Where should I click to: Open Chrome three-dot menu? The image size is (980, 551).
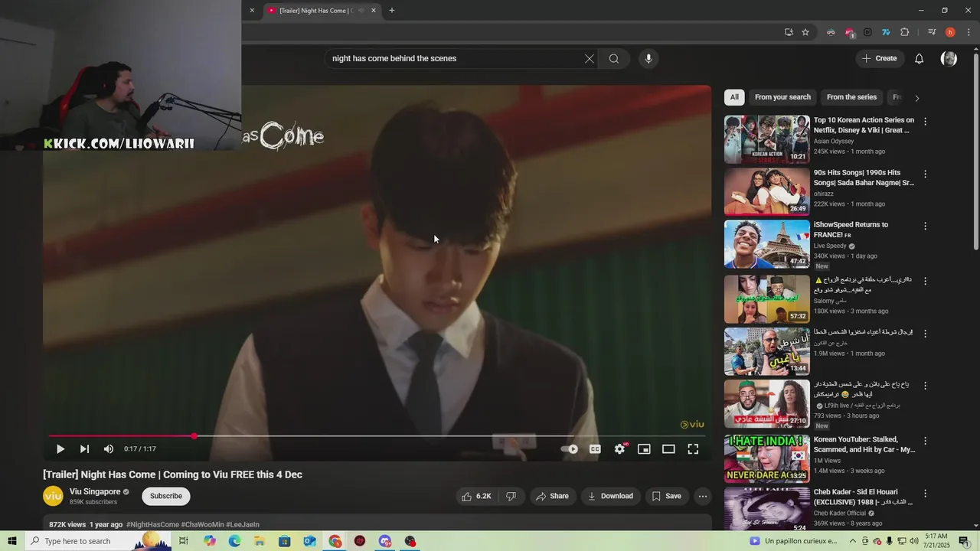click(x=969, y=32)
